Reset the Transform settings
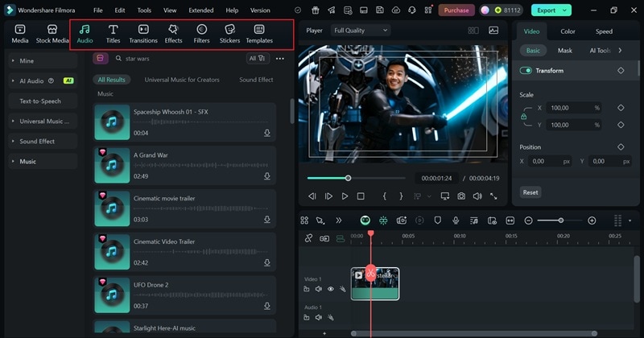This screenshot has width=644, height=338. (530, 192)
